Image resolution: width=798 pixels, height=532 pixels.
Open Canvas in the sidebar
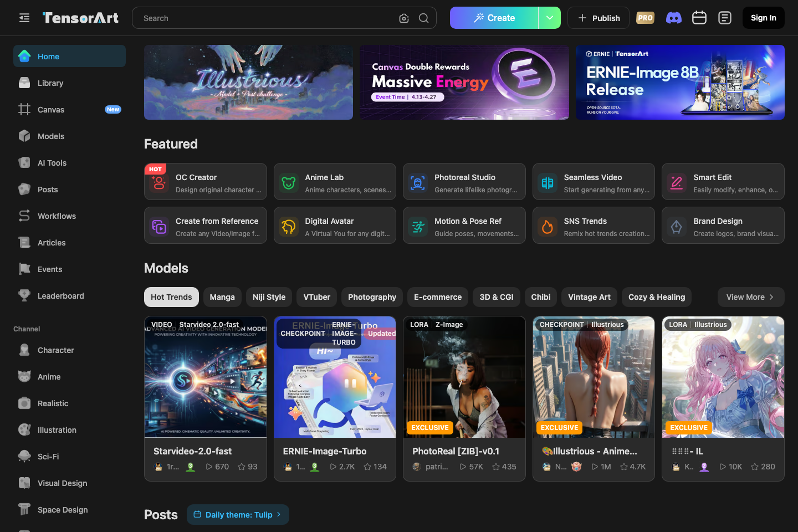pyautogui.click(x=69, y=110)
